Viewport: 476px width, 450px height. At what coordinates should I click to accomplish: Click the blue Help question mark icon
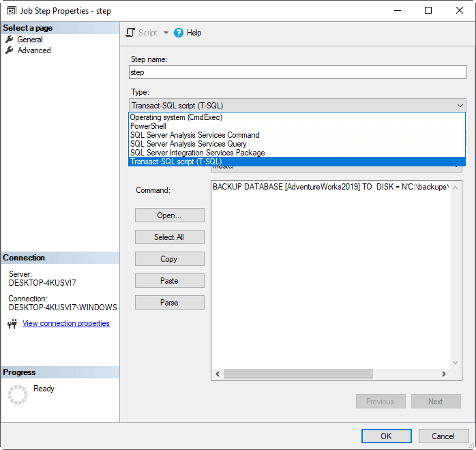[179, 33]
